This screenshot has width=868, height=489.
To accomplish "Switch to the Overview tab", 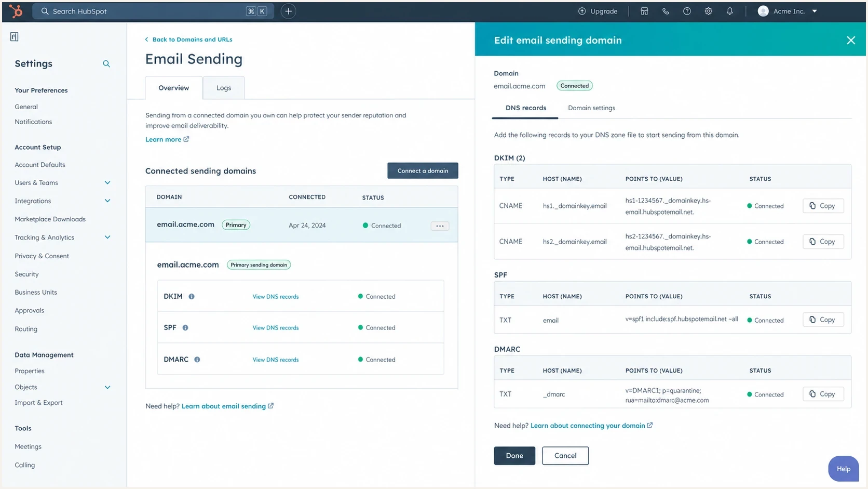I will 174,88.
